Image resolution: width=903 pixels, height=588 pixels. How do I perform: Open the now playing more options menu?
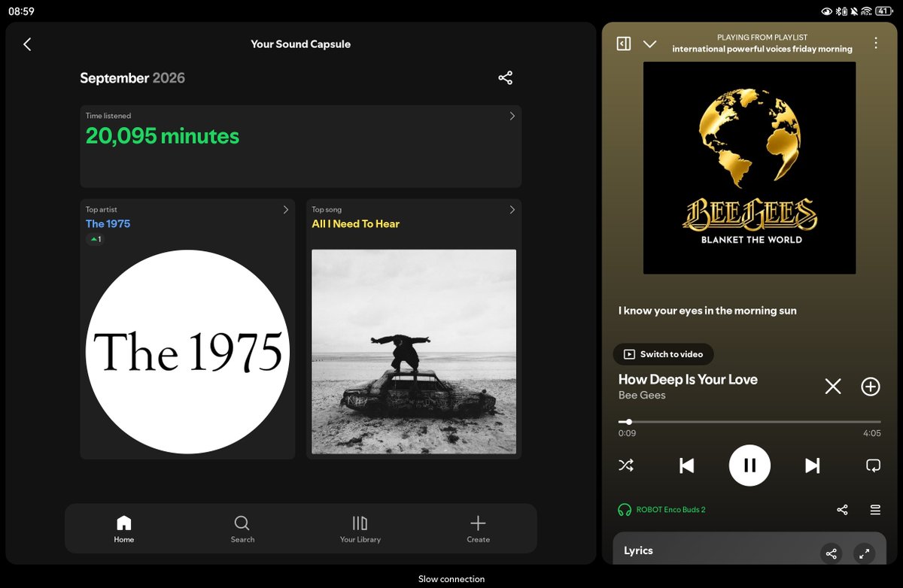pyautogui.click(x=876, y=44)
